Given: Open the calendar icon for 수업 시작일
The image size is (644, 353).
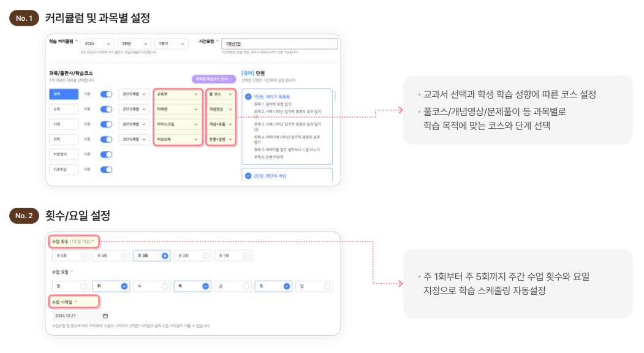Looking at the screenshot, I should [105, 316].
